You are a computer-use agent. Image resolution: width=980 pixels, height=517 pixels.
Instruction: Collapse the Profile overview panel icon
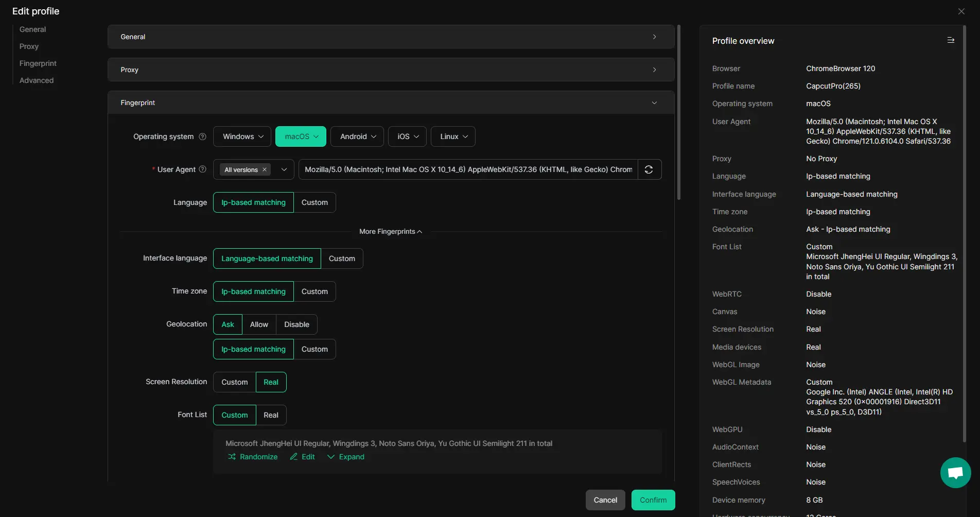951,41
